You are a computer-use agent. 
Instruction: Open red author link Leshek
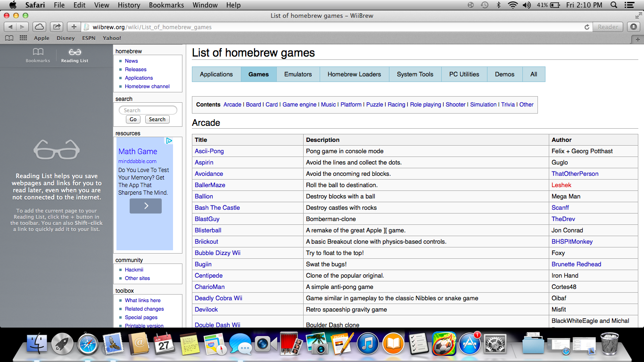[561, 185]
